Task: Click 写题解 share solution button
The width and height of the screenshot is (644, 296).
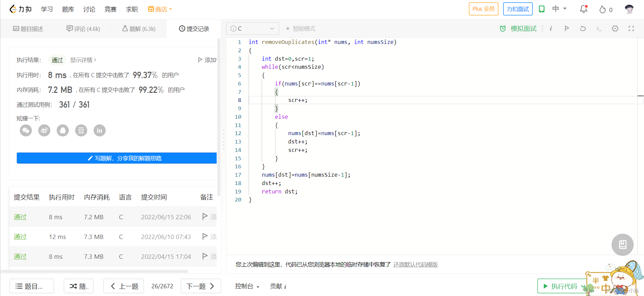Action: click(117, 158)
